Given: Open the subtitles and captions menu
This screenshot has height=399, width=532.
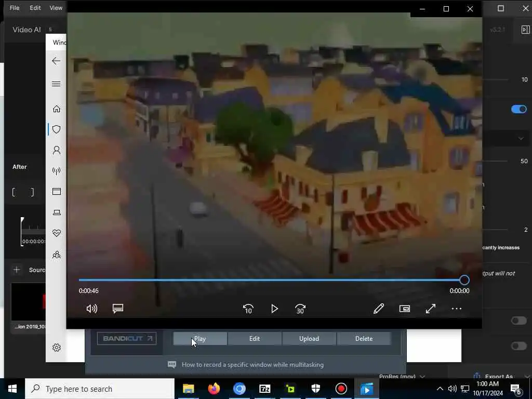Looking at the screenshot, I should (118, 309).
